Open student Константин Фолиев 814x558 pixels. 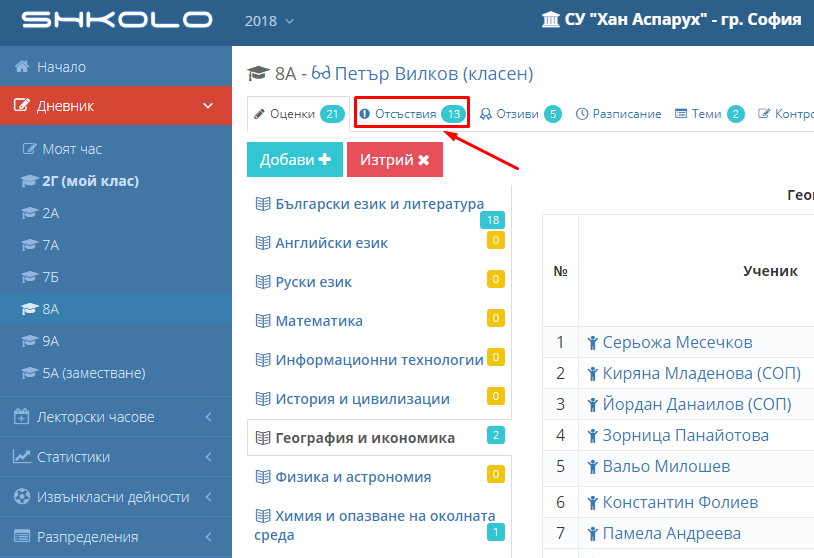pos(680,502)
